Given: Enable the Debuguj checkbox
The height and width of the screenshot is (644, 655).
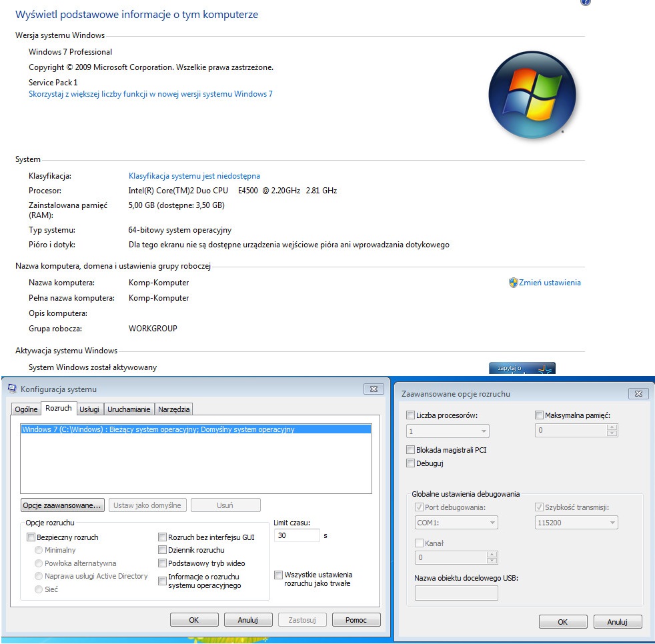Looking at the screenshot, I should [411, 463].
